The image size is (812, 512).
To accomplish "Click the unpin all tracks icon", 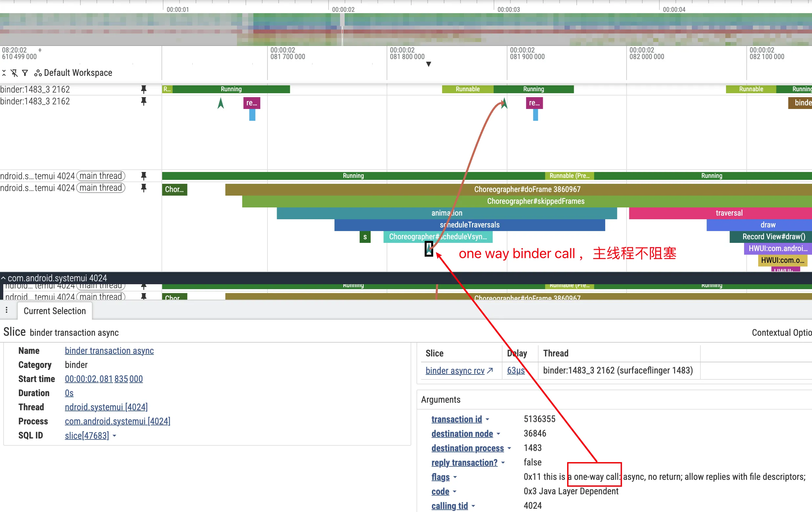I will 14,73.
